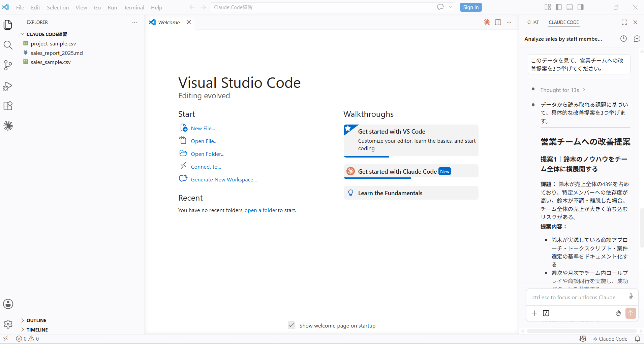Click the open a folder link
Screen dimensions: 644x344
261,210
